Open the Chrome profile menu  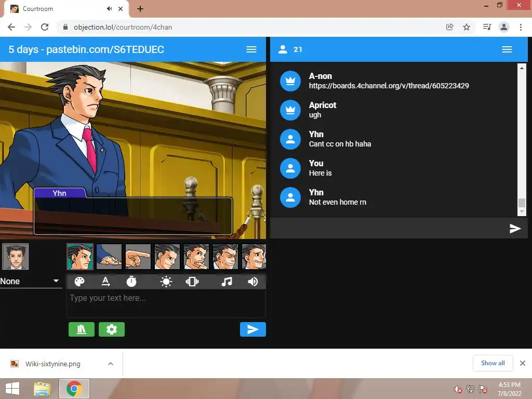point(504,27)
